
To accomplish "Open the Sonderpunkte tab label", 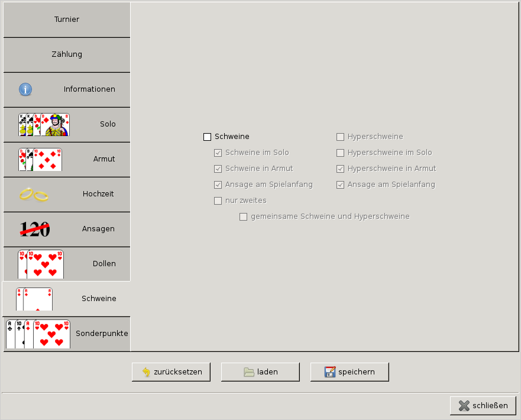I will [102, 334].
